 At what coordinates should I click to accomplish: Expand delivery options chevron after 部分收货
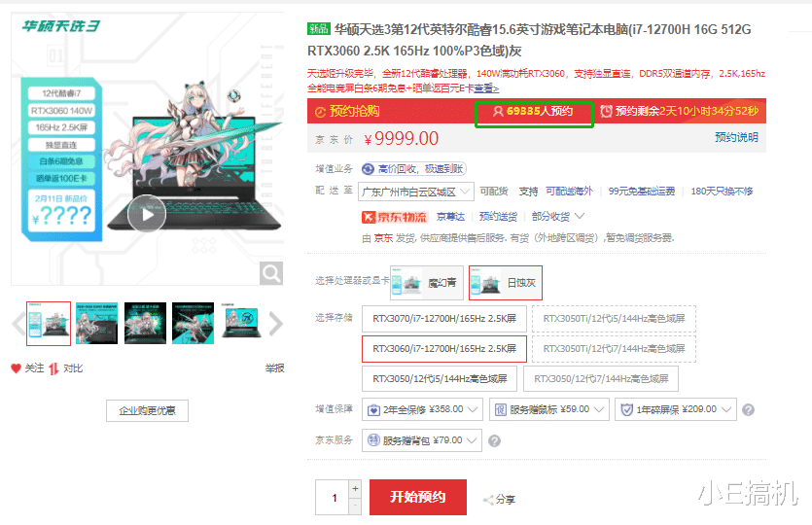pyautogui.click(x=580, y=216)
